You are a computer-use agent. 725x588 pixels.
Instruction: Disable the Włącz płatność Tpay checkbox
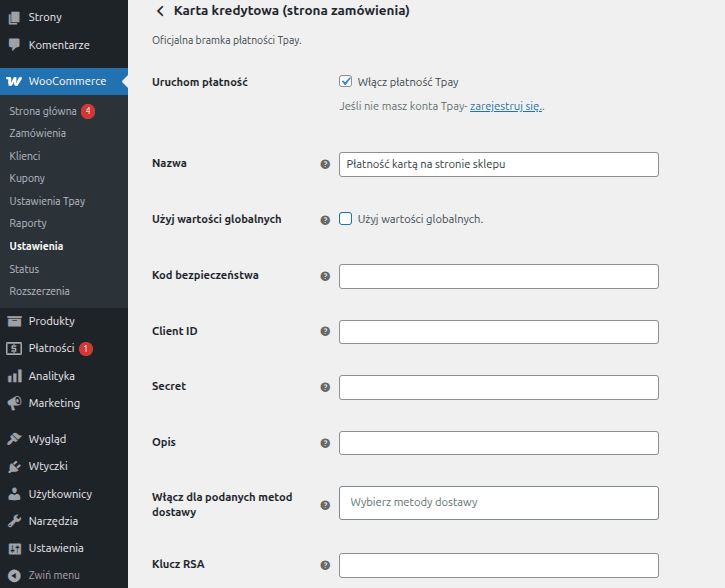pyautogui.click(x=346, y=82)
